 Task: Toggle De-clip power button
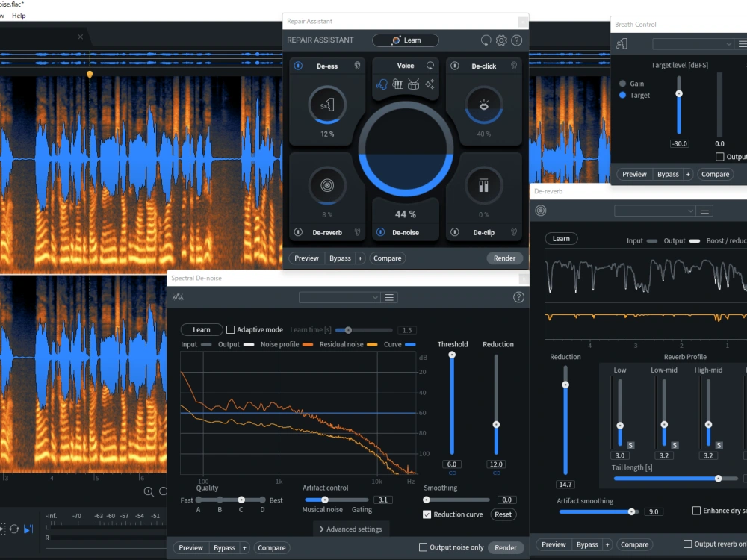454,232
